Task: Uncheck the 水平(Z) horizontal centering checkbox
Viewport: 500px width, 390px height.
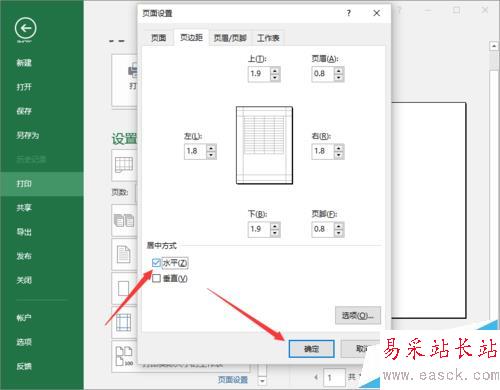Action: 156,263
